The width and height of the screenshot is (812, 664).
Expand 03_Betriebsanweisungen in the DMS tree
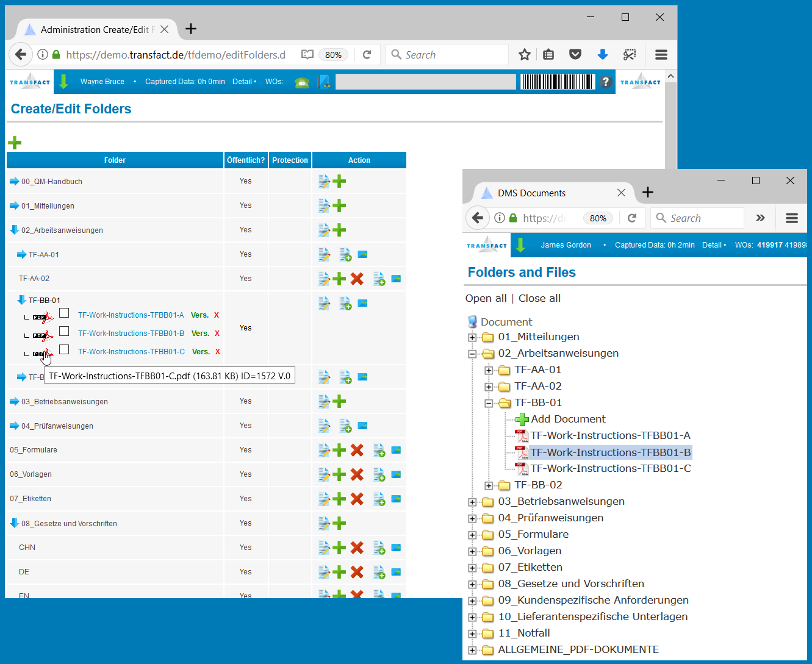pos(472,502)
